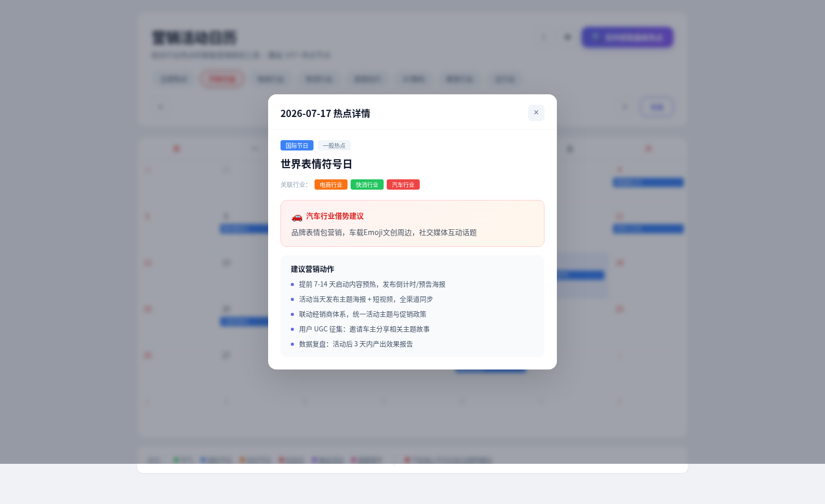Image resolution: width=825 pixels, height=504 pixels.
Task: Select the 电商行业 industry tag
Action: pyautogui.click(x=331, y=184)
